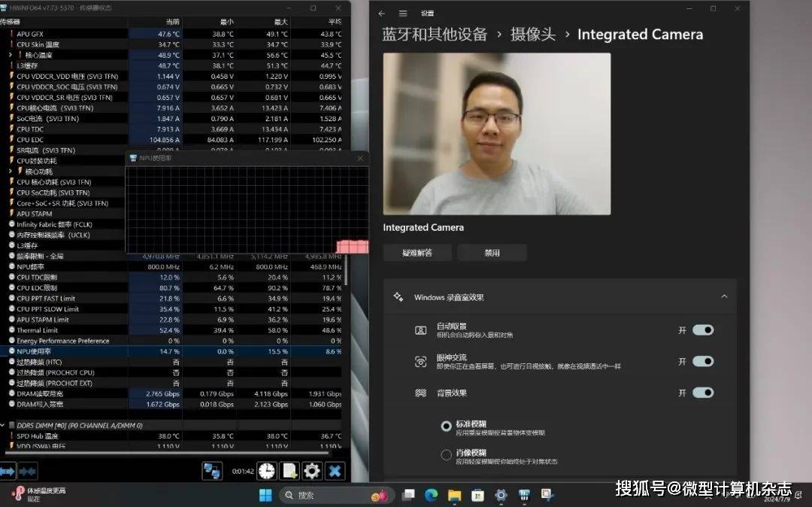Click the 平均 column header
Screen dimensions: 812x507
(317, 22)
